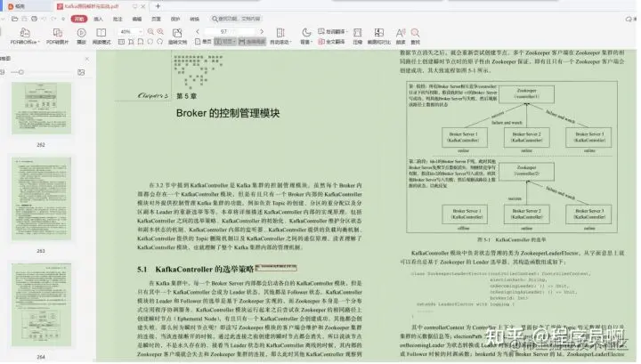Open the PDF转Office converter

point(25,36)
